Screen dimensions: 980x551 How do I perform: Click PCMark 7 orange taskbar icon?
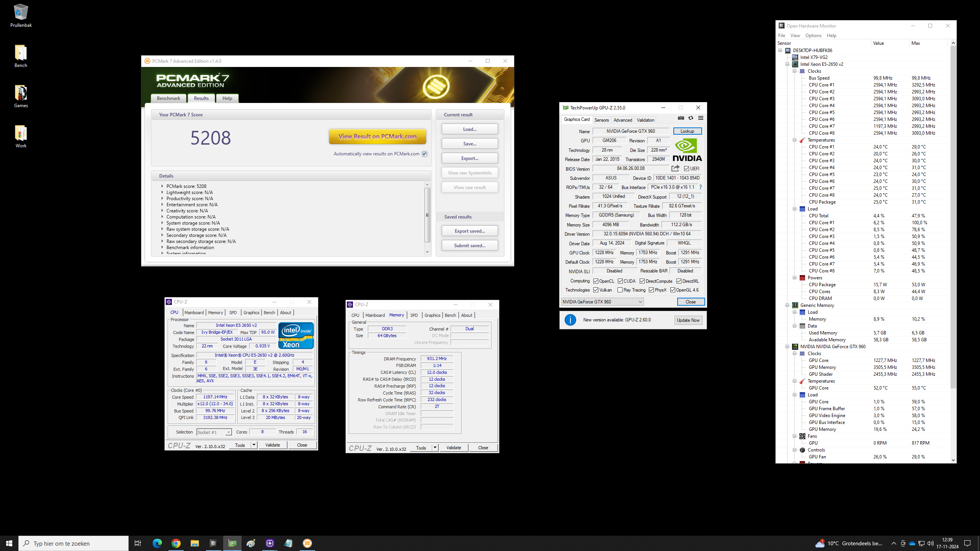pyautogui.click(x=307, y=543)
